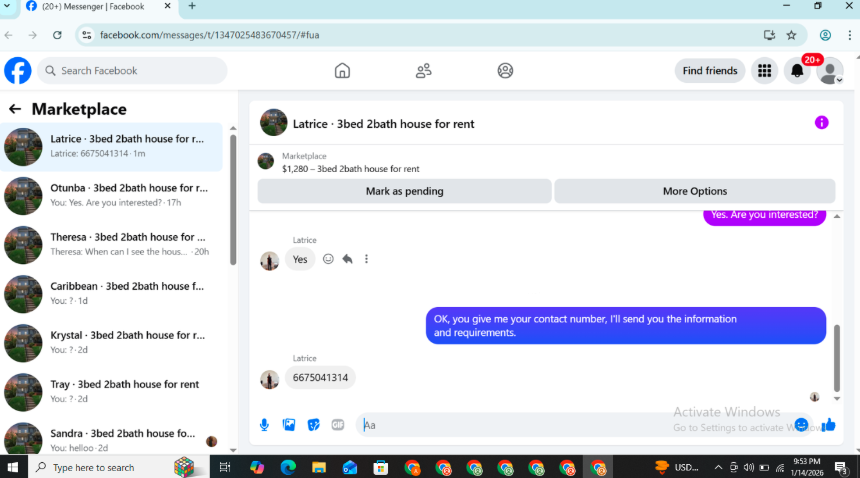
Task: Click the chat scrollbar up arrow
Action: click(837, 217)
